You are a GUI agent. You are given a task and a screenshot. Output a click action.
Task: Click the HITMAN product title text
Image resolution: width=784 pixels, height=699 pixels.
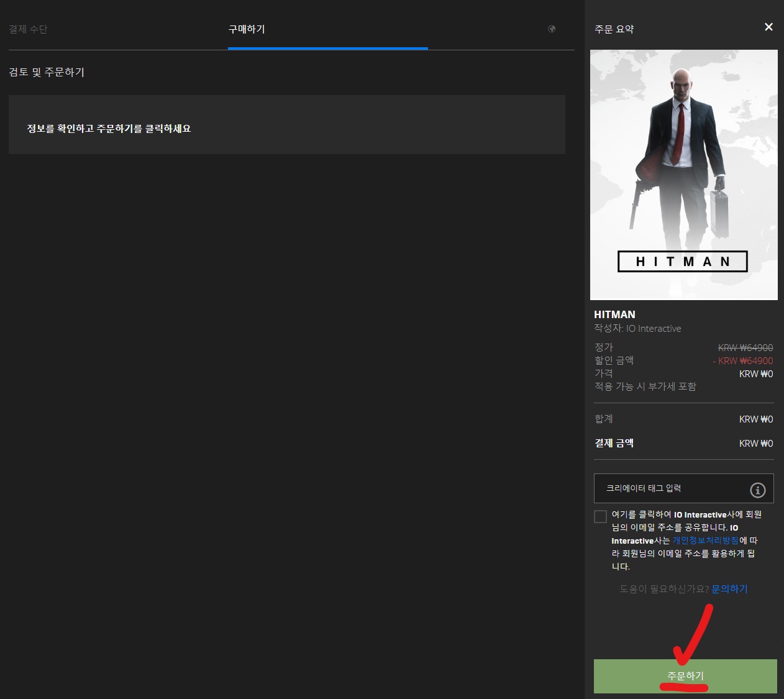614,314
